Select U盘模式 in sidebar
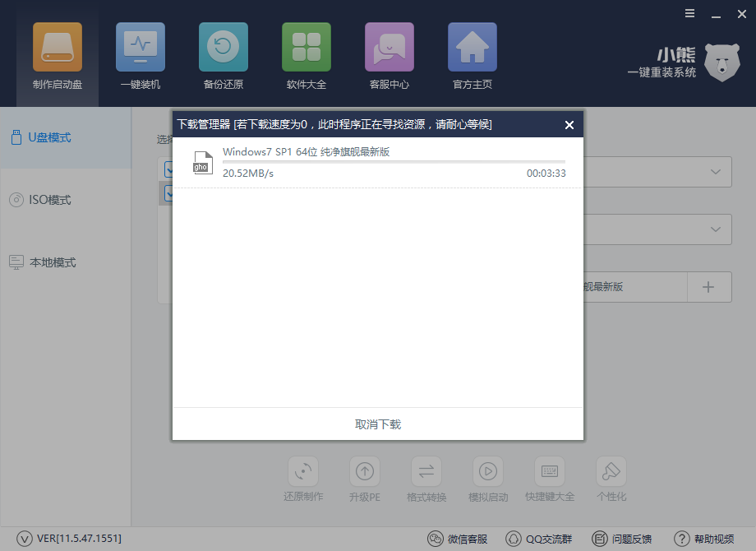The width and height of the screenshot is (756, 551). (x=66, y=137)
